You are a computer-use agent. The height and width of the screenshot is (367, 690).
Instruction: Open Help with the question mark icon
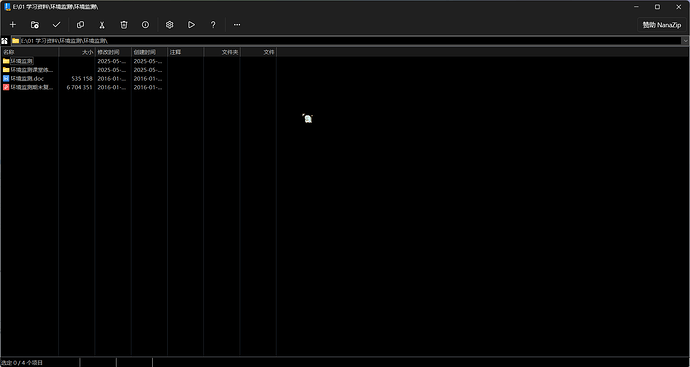213,25
